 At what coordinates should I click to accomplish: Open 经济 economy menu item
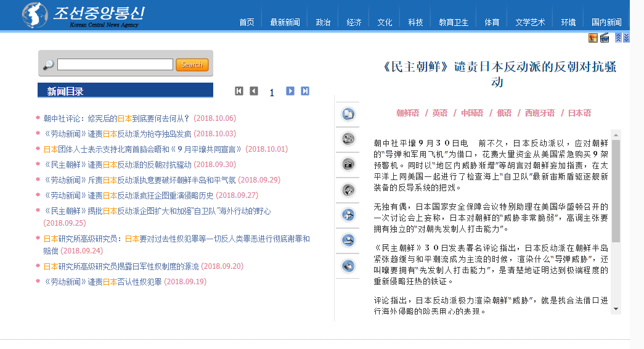click(x=354, y=22)
